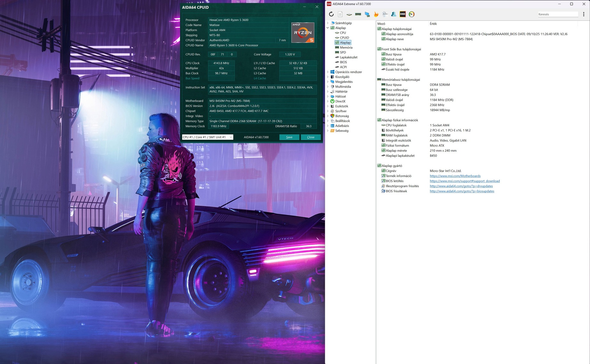590x364 pixels.
Task: Expand the Operációs rendszer node
Action: [328, 72]
